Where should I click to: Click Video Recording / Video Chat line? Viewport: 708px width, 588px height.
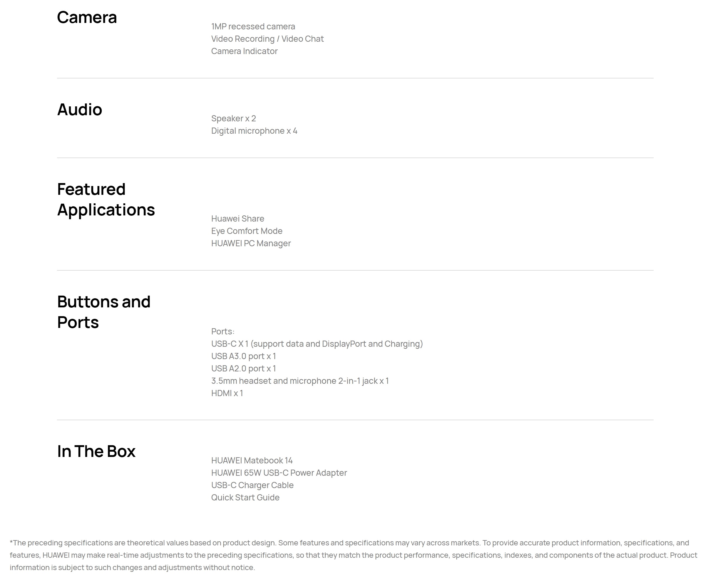[x=267, y=39]
